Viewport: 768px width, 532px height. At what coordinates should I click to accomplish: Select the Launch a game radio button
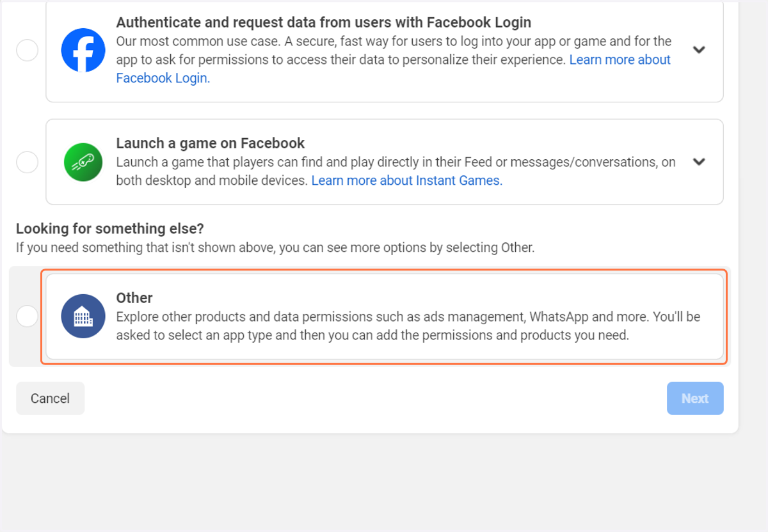pos(27,162)
